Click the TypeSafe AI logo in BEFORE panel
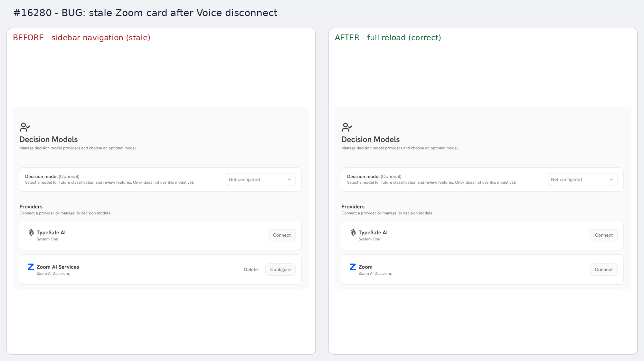Viewport: 644px width, 361px height. 31,232
